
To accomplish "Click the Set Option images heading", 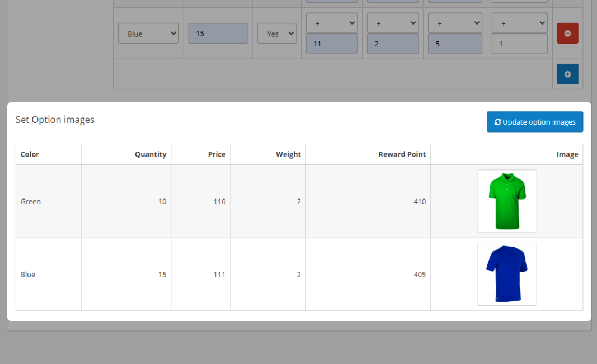I will click(55, 120).
